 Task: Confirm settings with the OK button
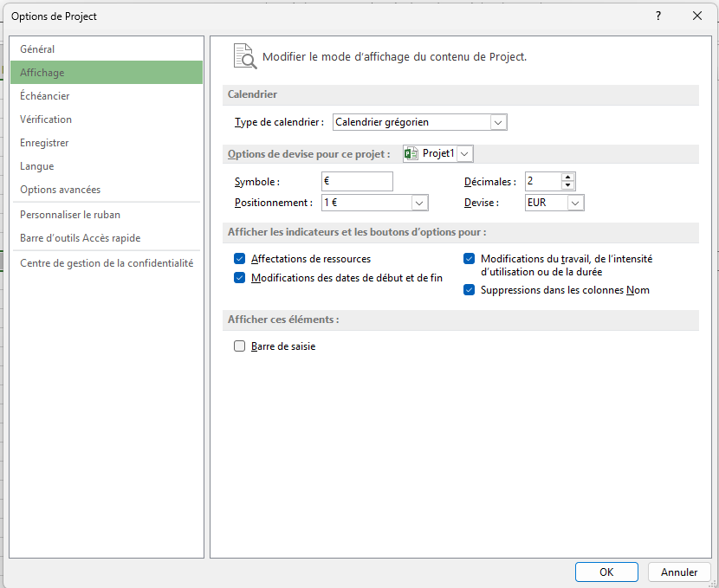pyautogui.click(x=606, y=572)
